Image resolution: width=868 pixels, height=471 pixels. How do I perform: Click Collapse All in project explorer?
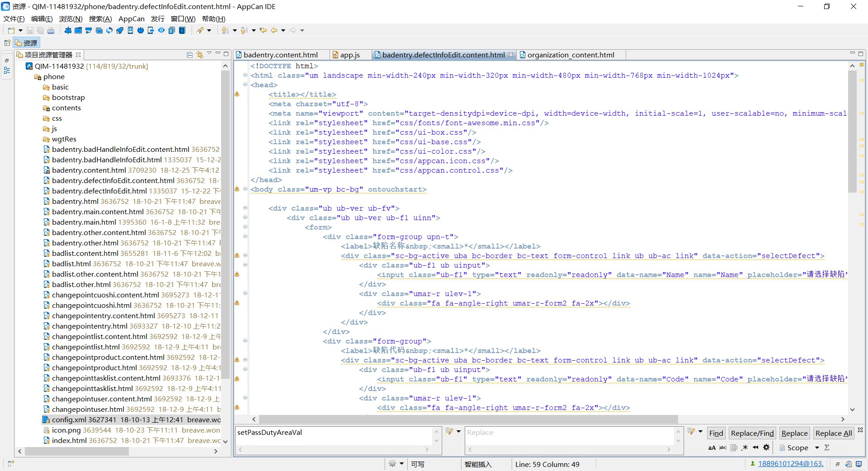pyautogui.click(x=190, y=55)
